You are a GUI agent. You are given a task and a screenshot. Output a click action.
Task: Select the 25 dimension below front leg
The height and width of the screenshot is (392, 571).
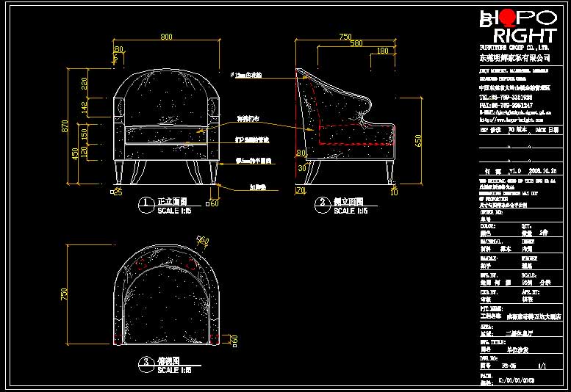(x=118, y=192)
